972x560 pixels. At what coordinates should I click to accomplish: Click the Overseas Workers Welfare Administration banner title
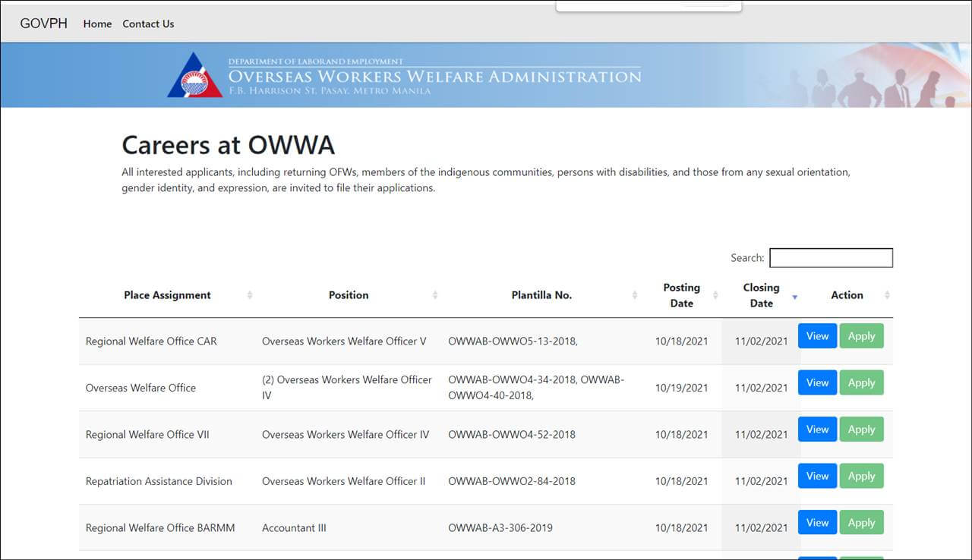coord(434,77)
